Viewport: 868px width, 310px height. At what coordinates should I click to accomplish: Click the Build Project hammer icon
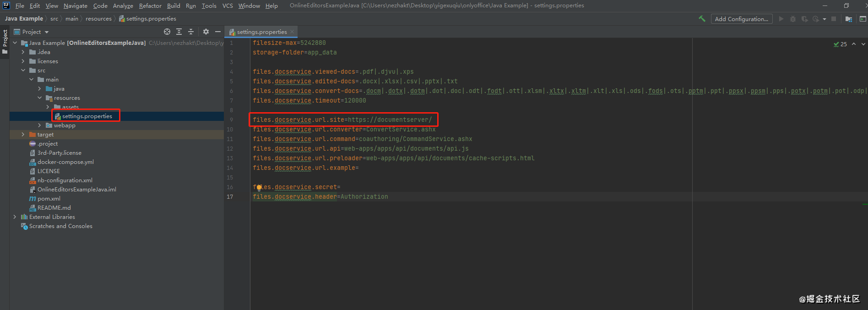[x=701, y=19]
